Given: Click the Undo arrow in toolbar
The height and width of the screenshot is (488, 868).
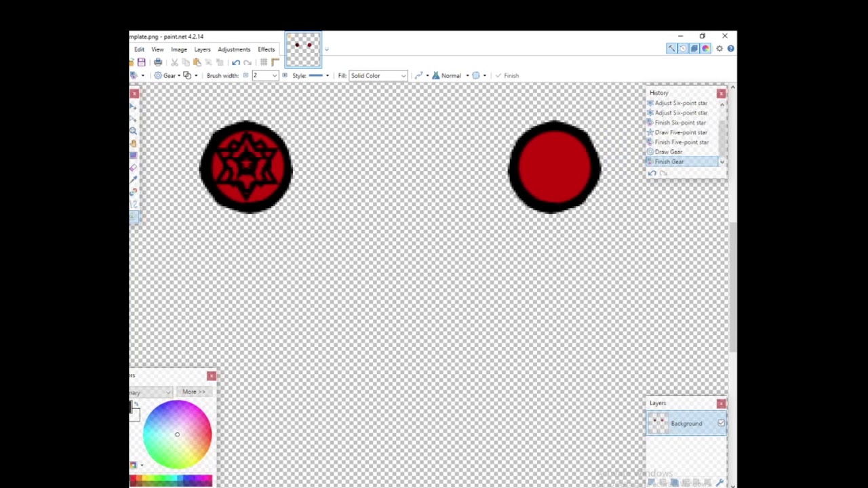Looking at the screenshot, I should 236,62.
